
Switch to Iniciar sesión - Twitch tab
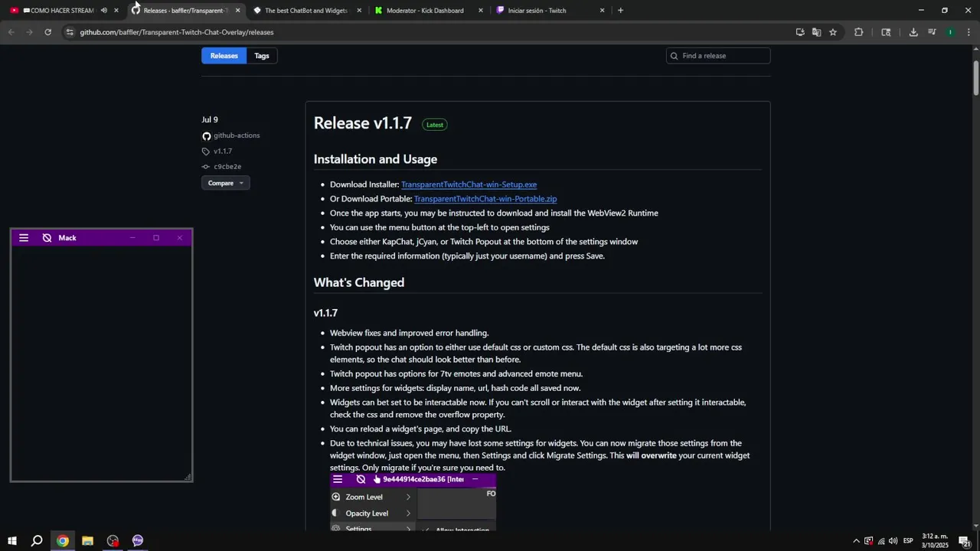[x=537, y=11]
